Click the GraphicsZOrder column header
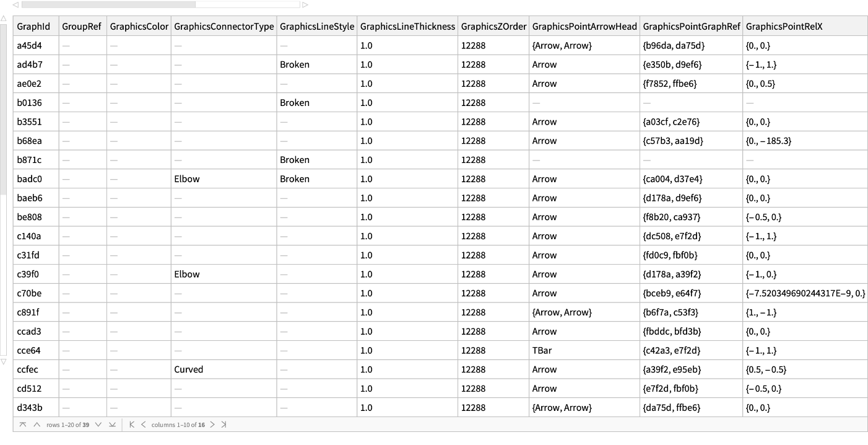The image size is (868, 445). click(x=493, y=27)
